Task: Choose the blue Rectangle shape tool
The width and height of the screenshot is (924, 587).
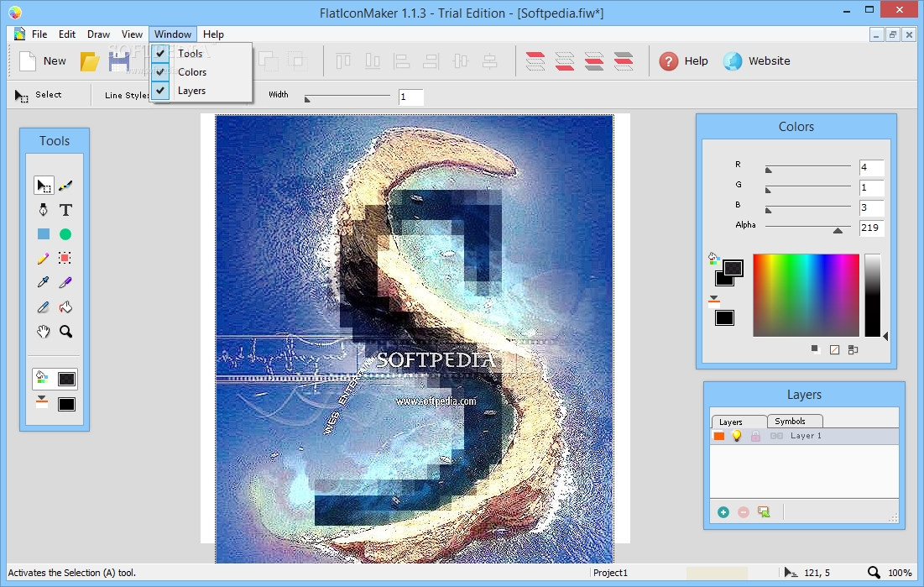Action: click(x=44, y=234)
